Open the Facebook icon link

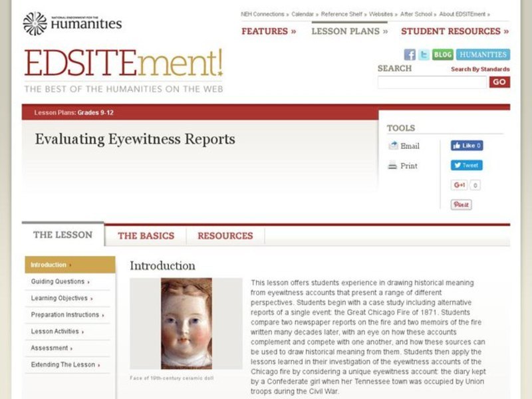[410, 55]
